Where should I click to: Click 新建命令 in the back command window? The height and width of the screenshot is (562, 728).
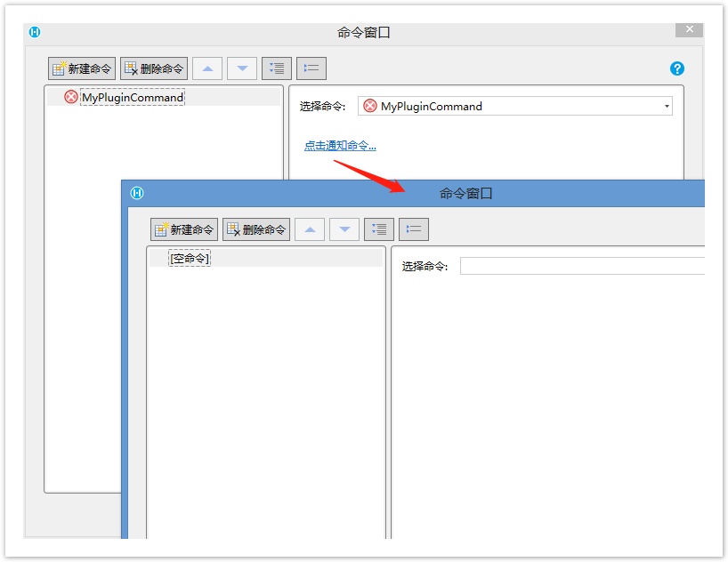click(82, 68)
